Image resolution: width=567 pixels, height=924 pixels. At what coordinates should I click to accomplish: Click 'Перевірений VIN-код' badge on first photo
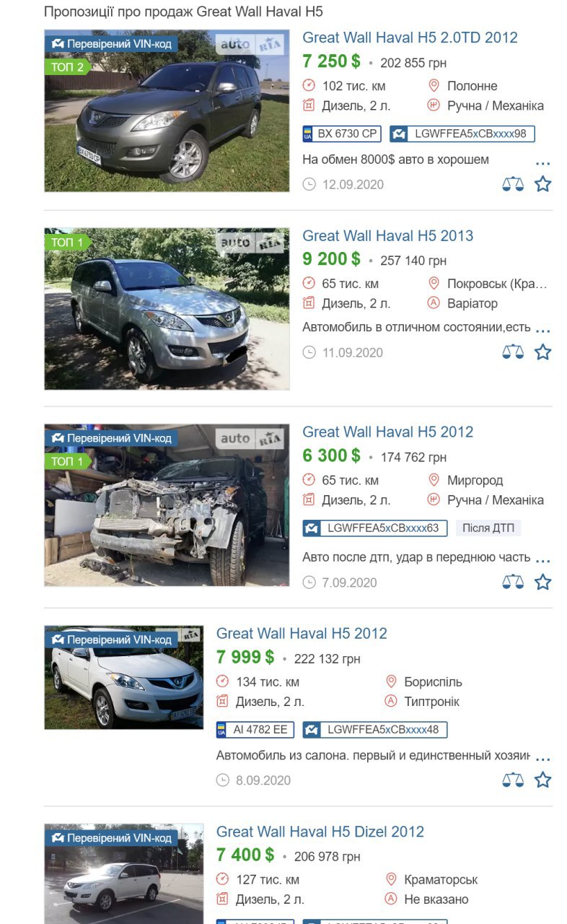111,44
